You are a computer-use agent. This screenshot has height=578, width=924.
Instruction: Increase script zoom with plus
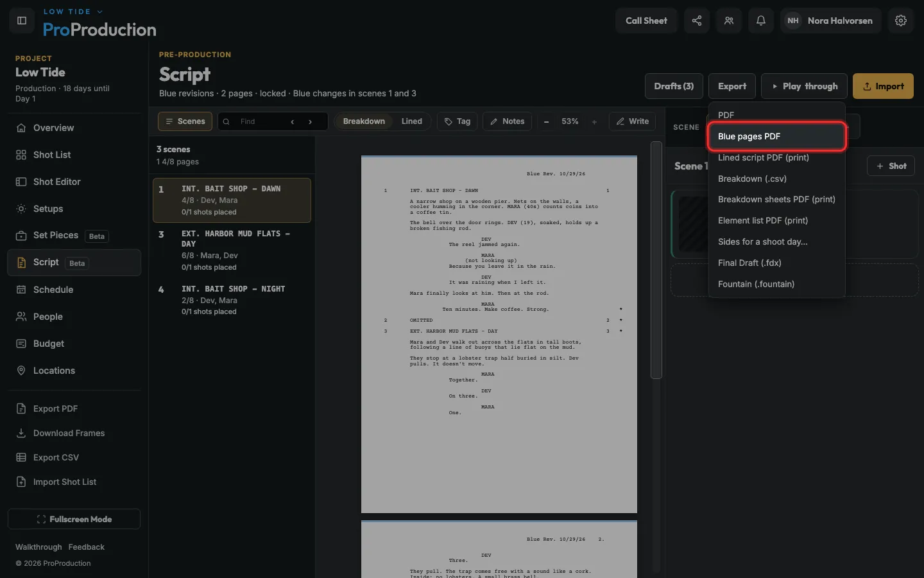pyautogui.click(x=594, y=121)
